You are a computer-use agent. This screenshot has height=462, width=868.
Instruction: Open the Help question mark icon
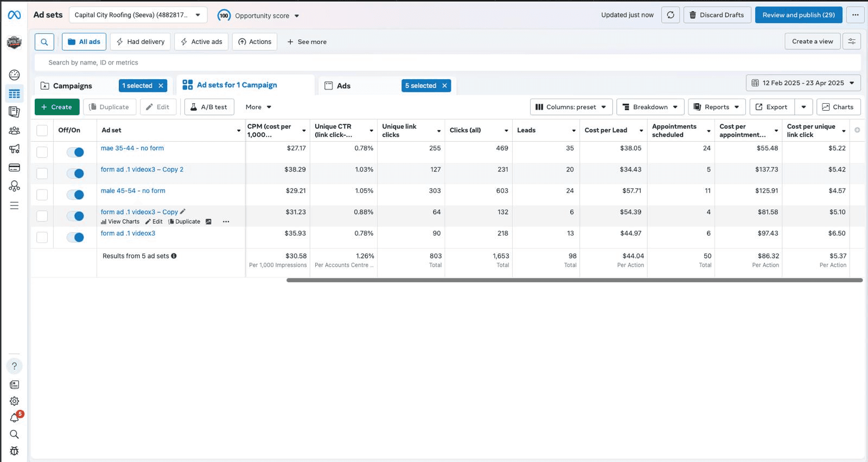pos(15,366)
